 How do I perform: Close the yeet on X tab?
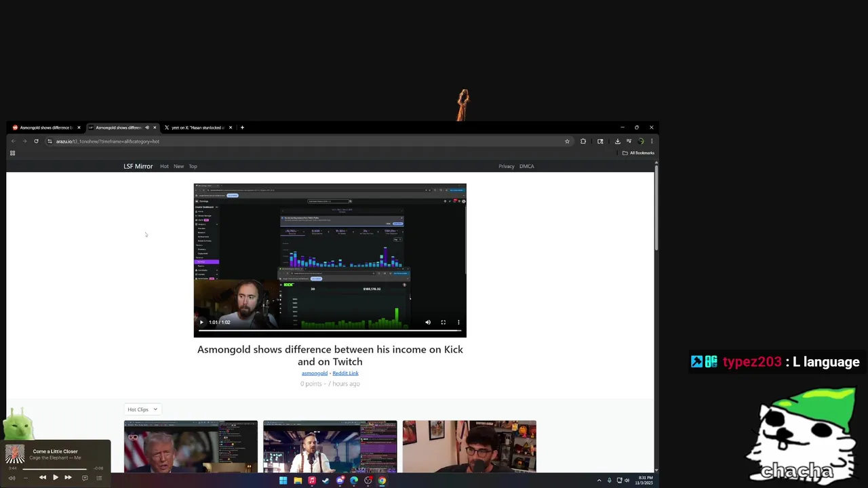[x=231, y=127]
